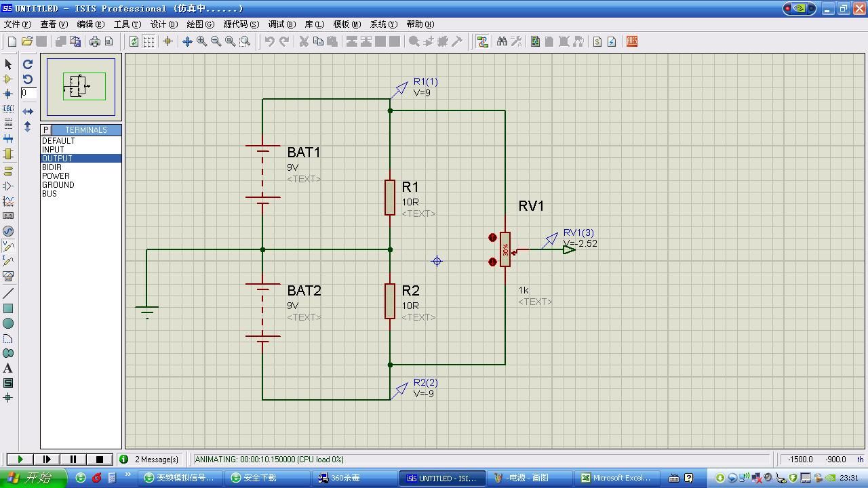Click the Bill of materials dollar icon

click(597, 41)
